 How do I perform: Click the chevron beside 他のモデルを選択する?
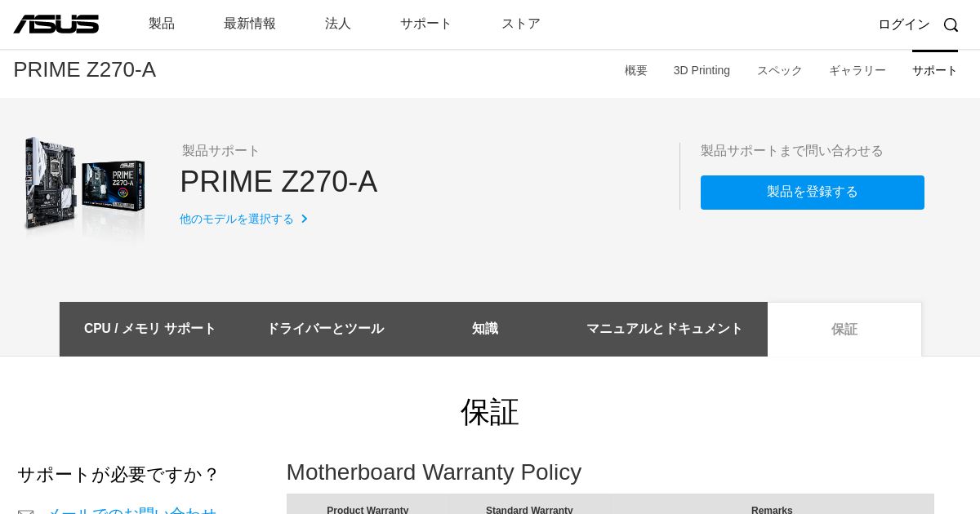coord(305,219)
